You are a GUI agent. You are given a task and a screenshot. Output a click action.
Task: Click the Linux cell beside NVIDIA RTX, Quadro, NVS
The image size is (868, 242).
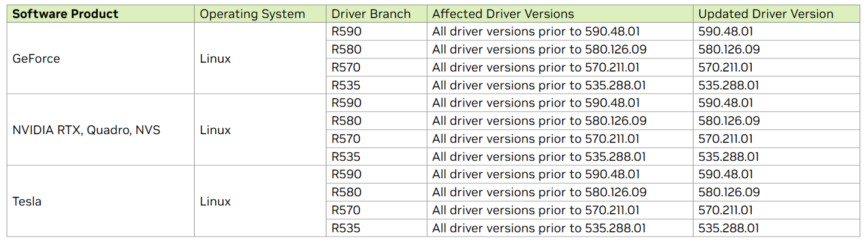click(215, 130)
